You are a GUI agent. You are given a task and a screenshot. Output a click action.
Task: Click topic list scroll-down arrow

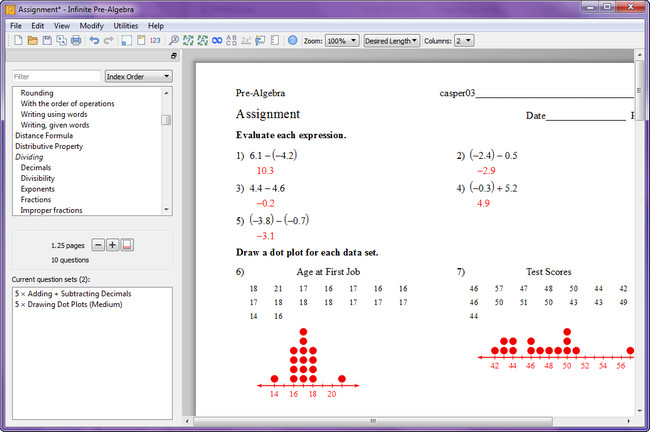click(166, 210)
